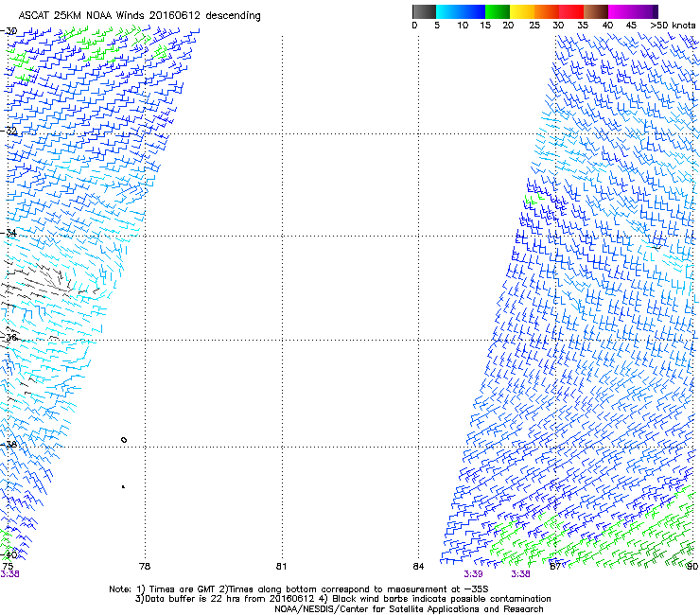Click the 'Data buffer is 22 hrs' note line
This screenshot has height=615, width=700.
(x=342, y=599)
